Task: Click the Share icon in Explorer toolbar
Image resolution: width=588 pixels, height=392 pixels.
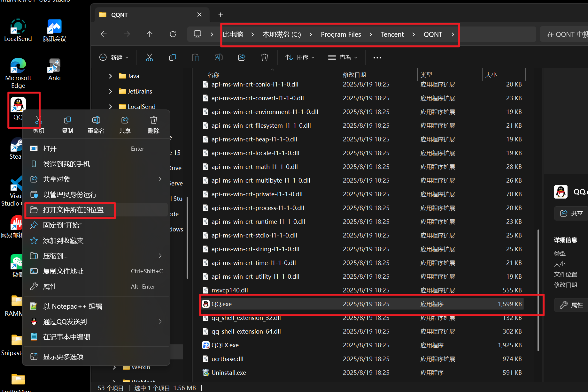Action: click(x=242, y=57)
